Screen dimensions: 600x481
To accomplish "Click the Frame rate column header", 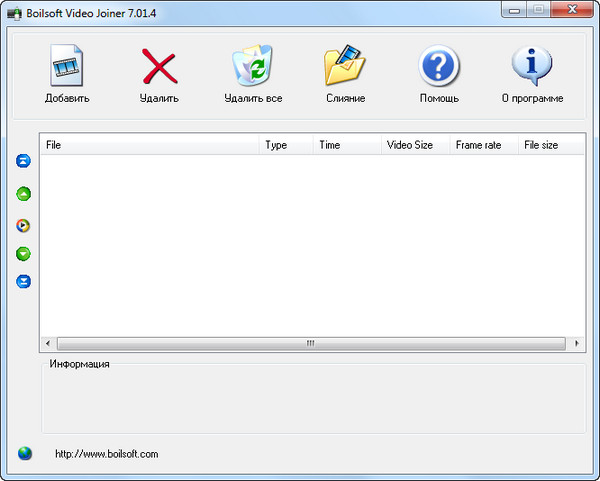I will 483,145.
